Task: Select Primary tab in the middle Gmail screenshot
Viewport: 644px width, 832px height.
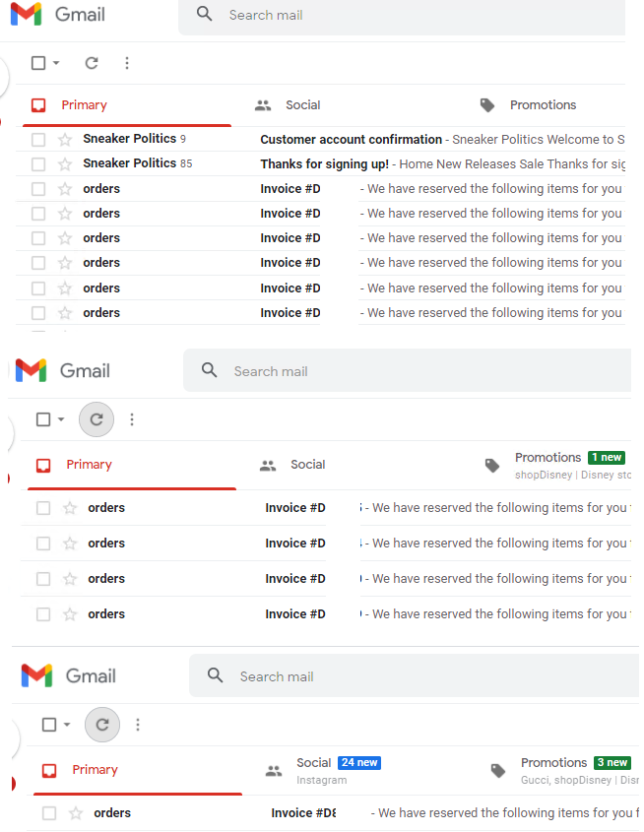Action: [132, 466]
